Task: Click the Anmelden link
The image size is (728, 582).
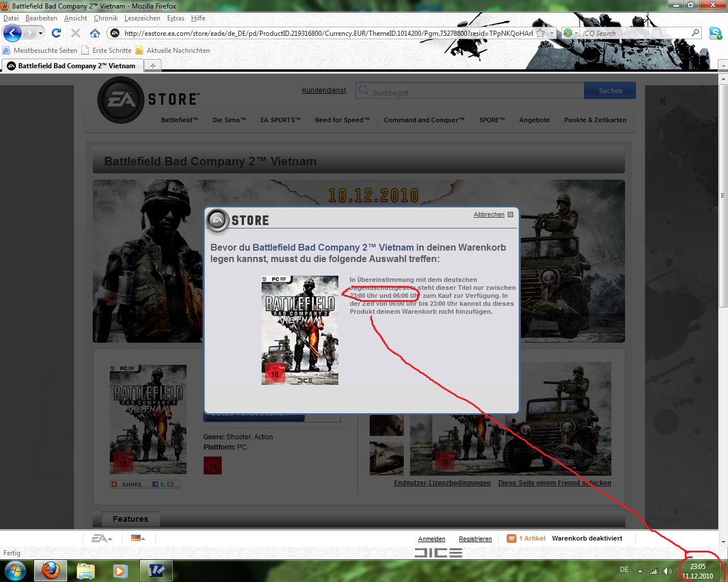Action: 432,539
